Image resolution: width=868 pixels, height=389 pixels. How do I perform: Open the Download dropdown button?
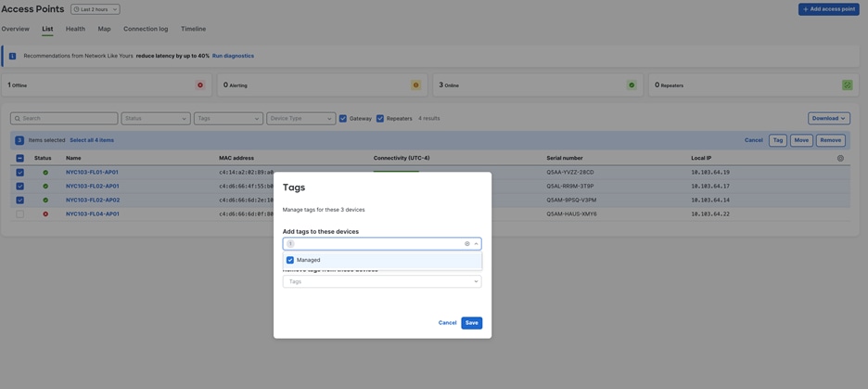click(829, 118)
